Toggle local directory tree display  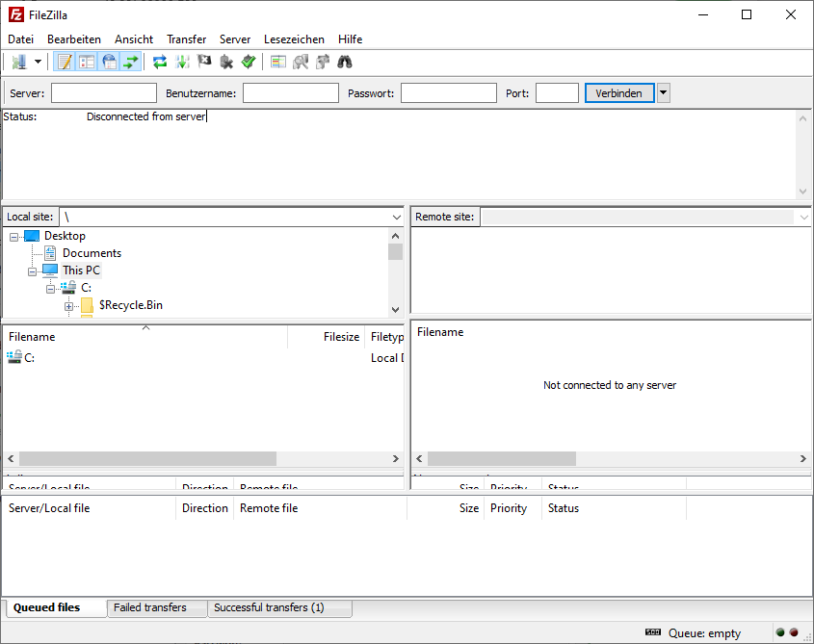(87, 62)
